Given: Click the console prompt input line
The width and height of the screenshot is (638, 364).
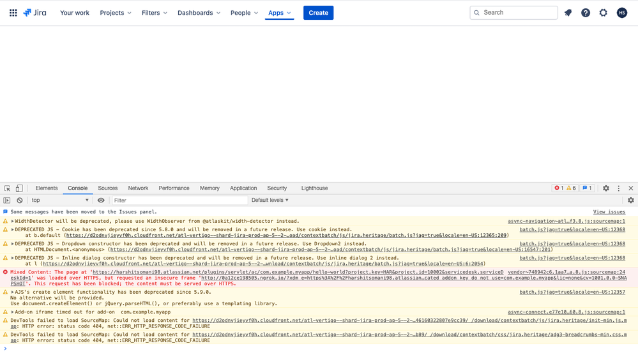Looking at the screenshot, I should pos(319,349).
